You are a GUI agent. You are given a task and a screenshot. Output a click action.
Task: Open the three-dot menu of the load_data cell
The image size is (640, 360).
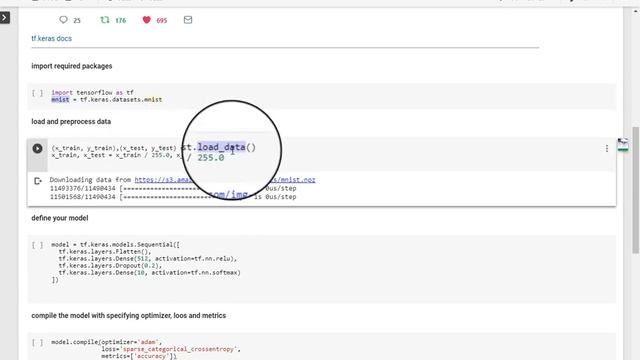[x=607, y=149]
